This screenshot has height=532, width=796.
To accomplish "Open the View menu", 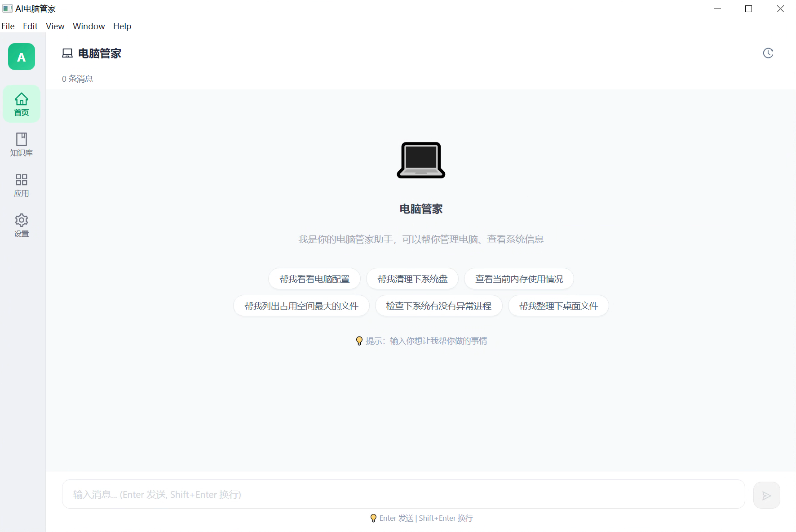I will 54,26.
